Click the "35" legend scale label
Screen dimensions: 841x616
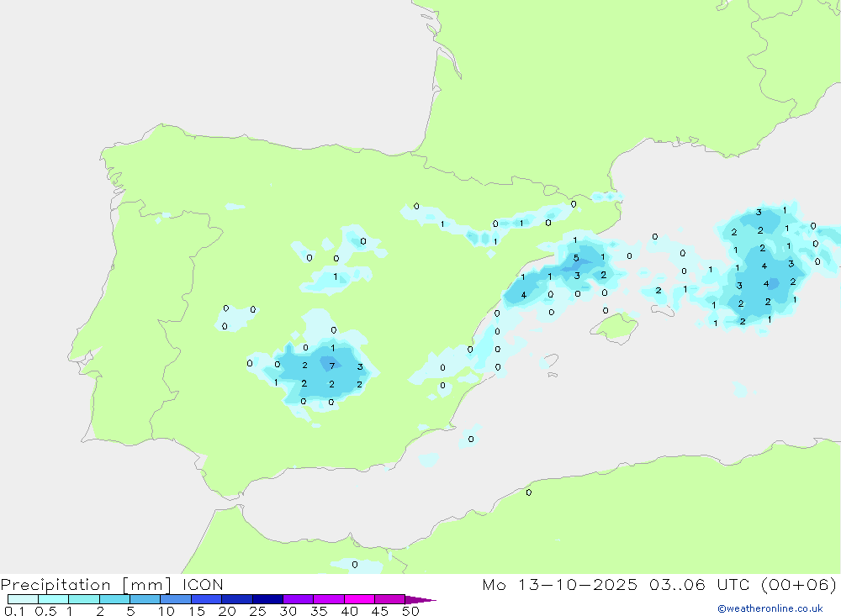[319, 611]
